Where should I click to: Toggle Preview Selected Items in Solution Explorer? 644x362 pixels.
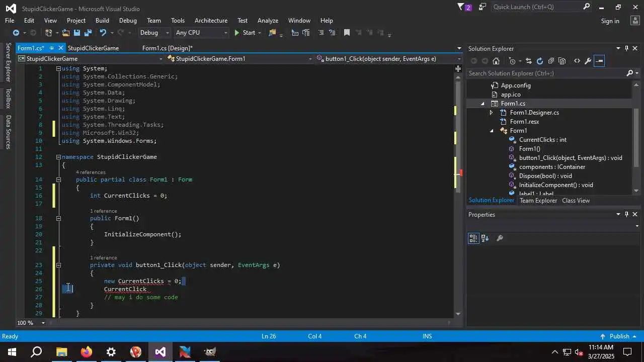599,61
